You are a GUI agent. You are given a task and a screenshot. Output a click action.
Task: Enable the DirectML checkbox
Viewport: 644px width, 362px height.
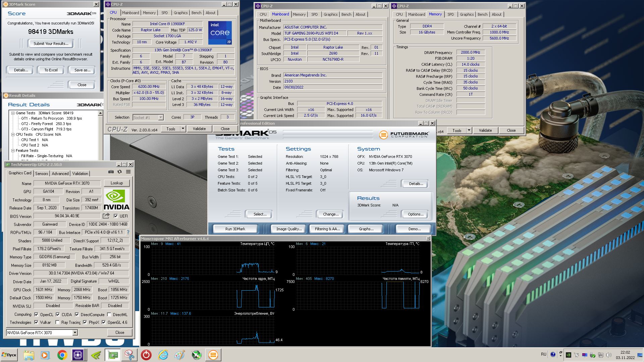(x=109, y=314)
